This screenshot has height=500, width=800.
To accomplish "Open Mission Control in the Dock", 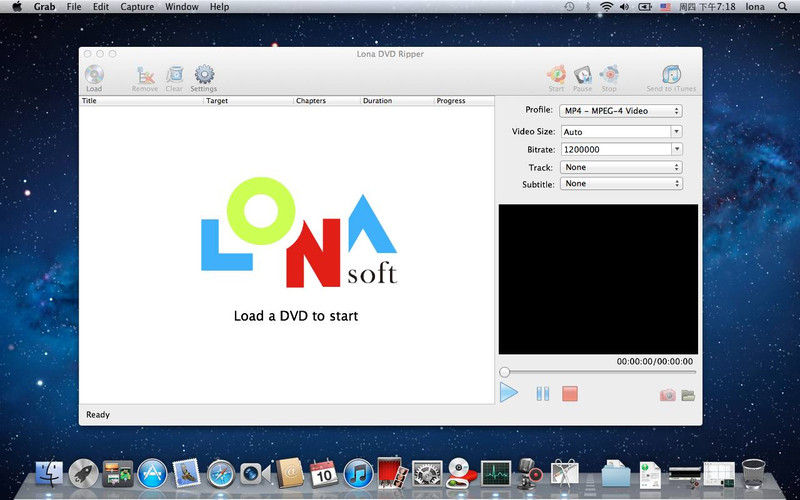I will click(118, 473).
